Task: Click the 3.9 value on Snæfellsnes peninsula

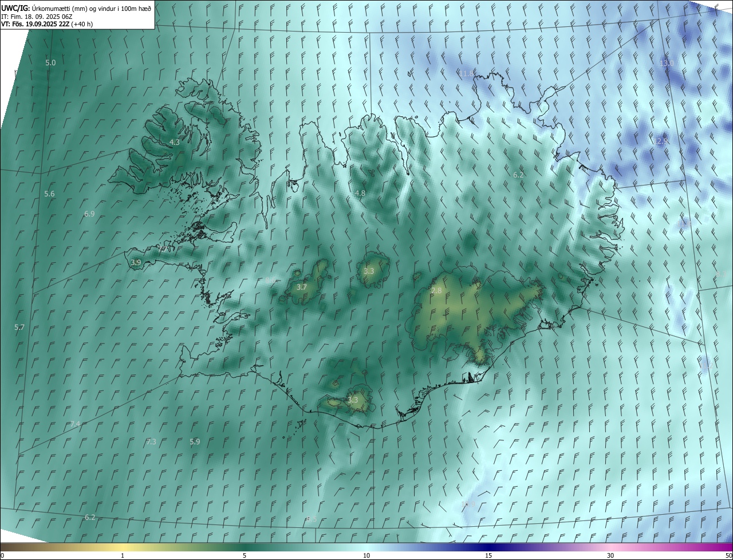Action: 136,262
